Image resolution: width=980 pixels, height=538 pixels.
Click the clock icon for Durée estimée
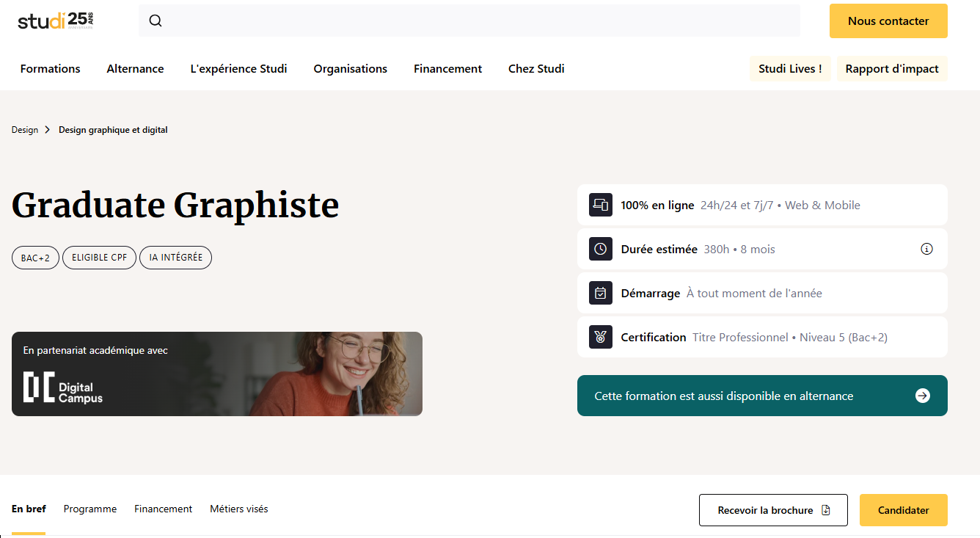tap(601, 249)
